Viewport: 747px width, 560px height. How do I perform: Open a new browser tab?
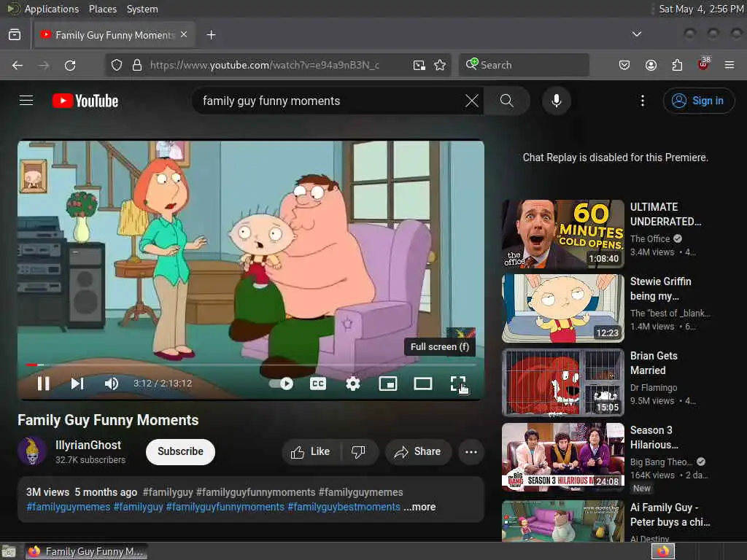coord(211,35)
